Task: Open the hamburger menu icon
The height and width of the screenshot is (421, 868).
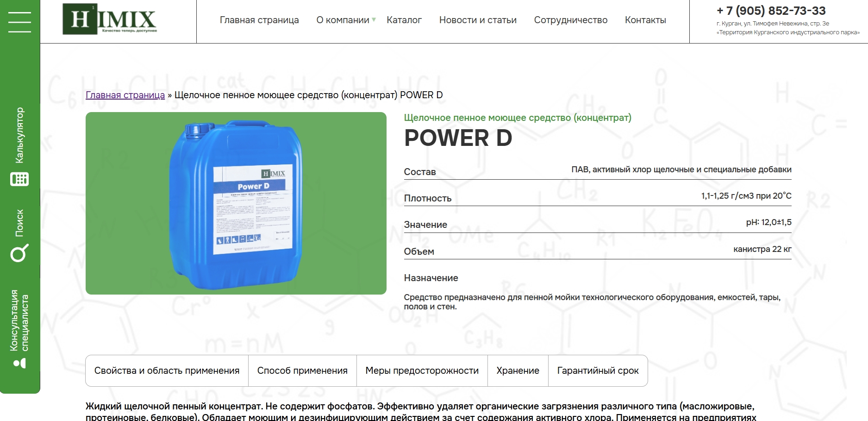Action: [x=19, y=22]
